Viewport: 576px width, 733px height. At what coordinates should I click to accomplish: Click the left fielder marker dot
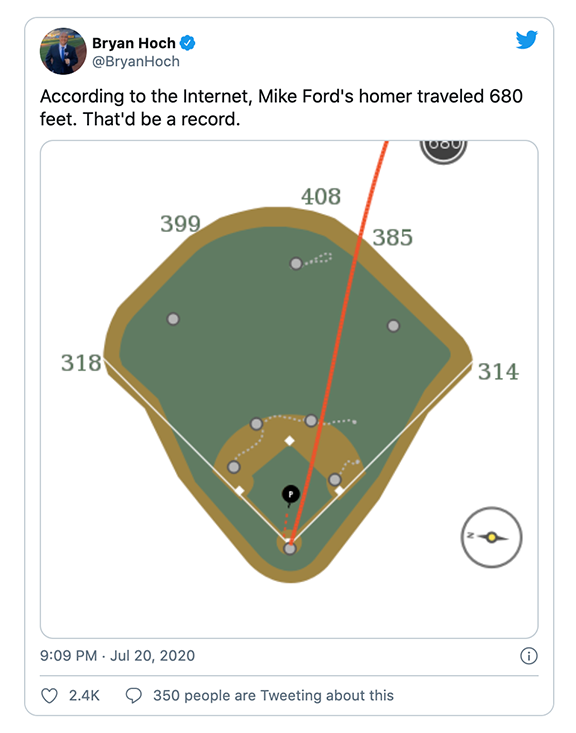(173, 319)
